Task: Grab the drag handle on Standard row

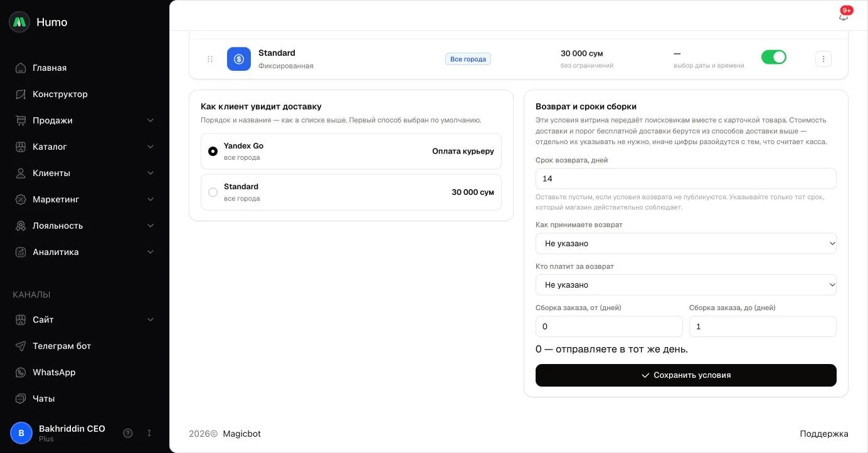Action: (210, 59)
